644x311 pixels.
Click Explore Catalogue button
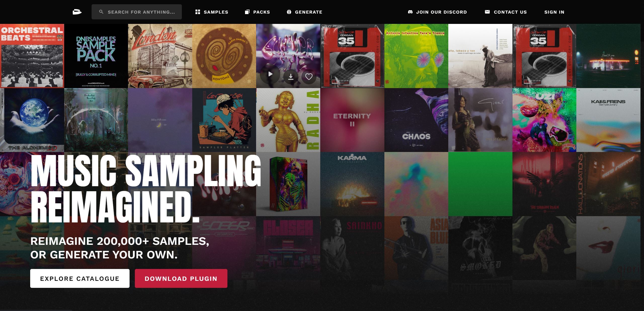click(80, 278)
